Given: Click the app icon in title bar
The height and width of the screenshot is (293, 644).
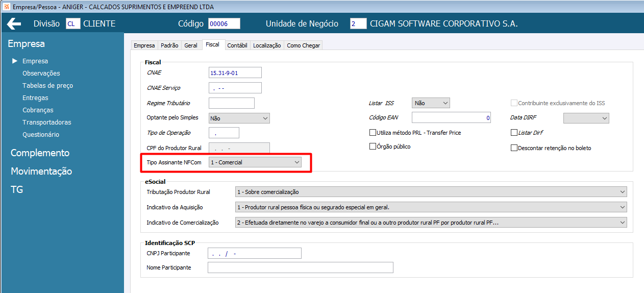Looking at the screenshot, I should pos(6,7).
